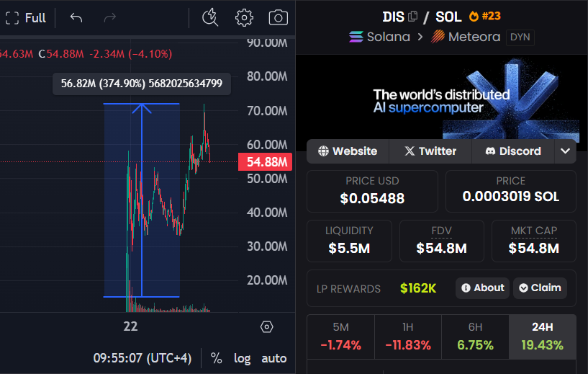Select the 1H timeframe tab
This screenshot has height=374, width=588.
408,337
